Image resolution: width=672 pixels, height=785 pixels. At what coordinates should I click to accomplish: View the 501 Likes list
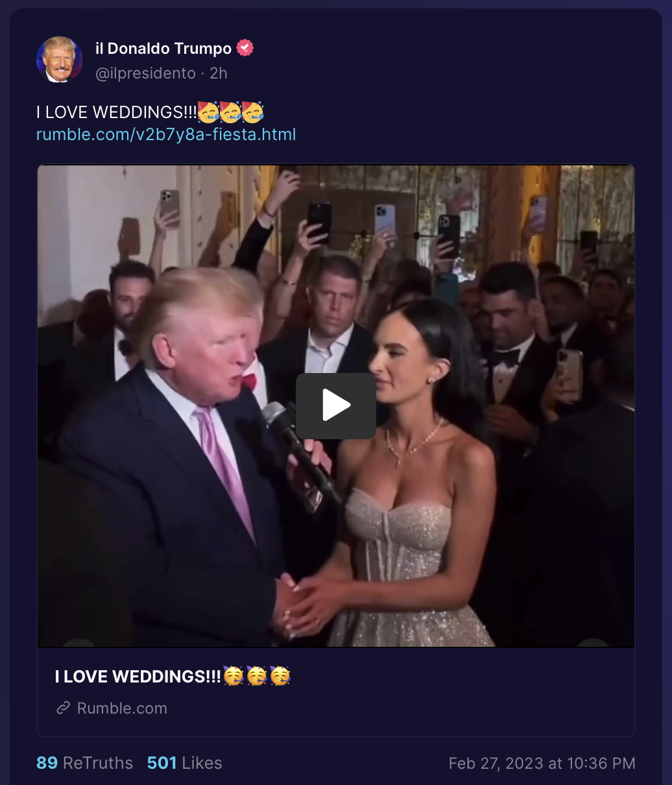coord(185,763)
